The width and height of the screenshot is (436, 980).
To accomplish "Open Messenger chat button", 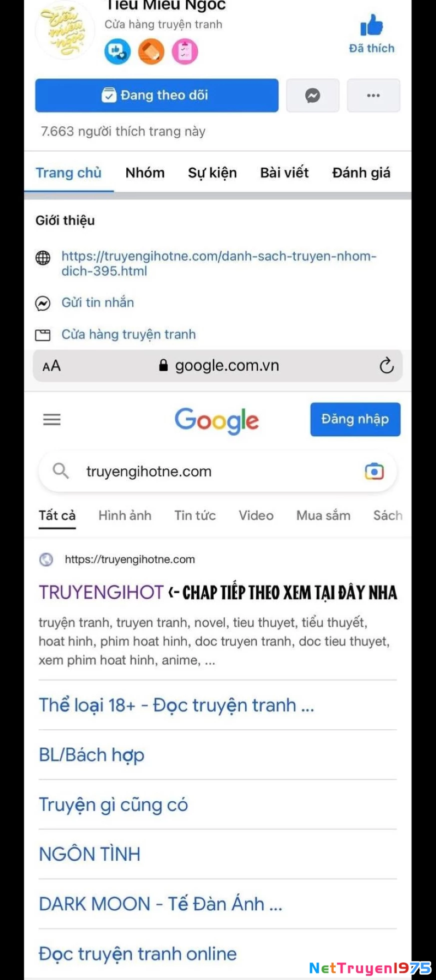I will pos(313,95).
